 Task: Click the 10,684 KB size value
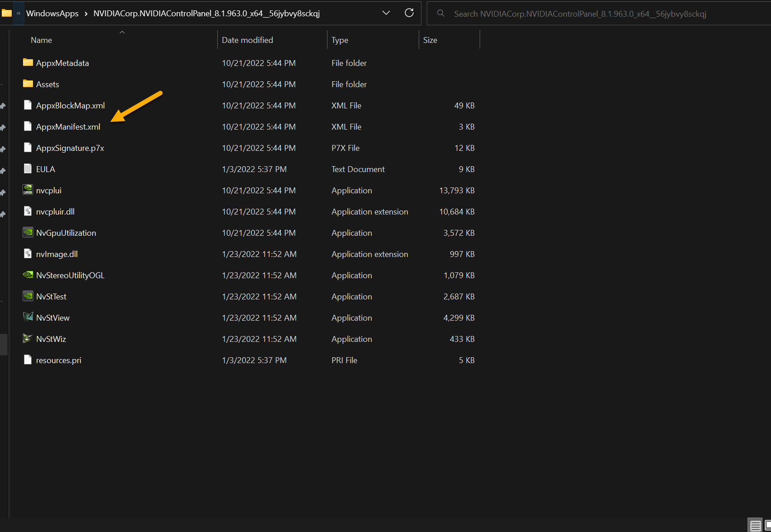(x=457, y=212)
